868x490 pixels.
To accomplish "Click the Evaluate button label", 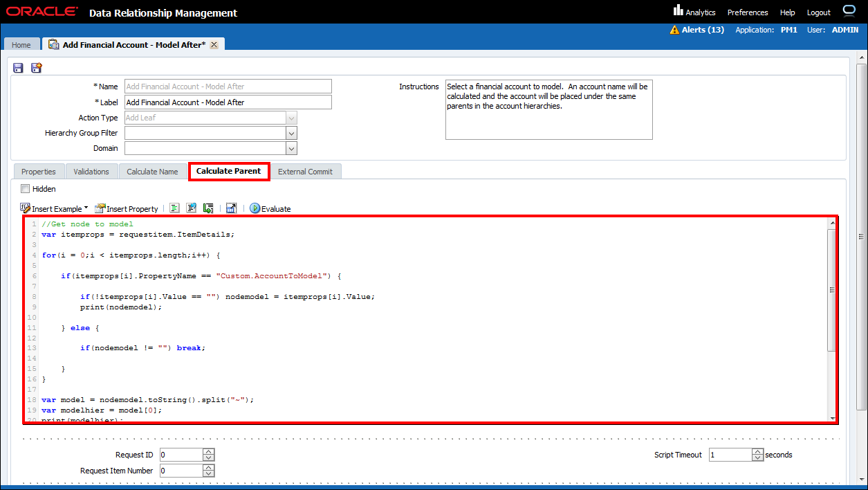I will (x=276, y=209).
